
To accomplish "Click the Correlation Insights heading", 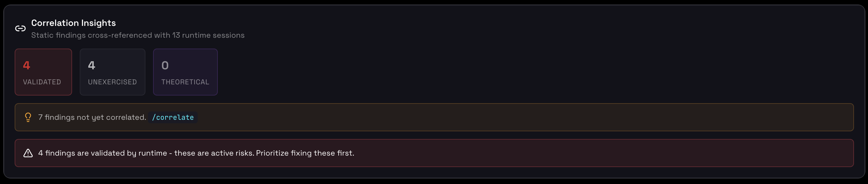I will [x=73, y=23].
